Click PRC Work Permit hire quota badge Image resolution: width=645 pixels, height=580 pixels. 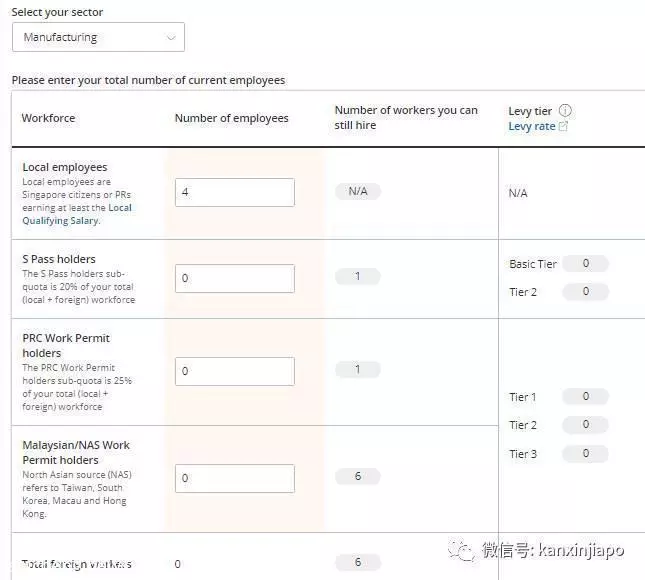(358, 369)
